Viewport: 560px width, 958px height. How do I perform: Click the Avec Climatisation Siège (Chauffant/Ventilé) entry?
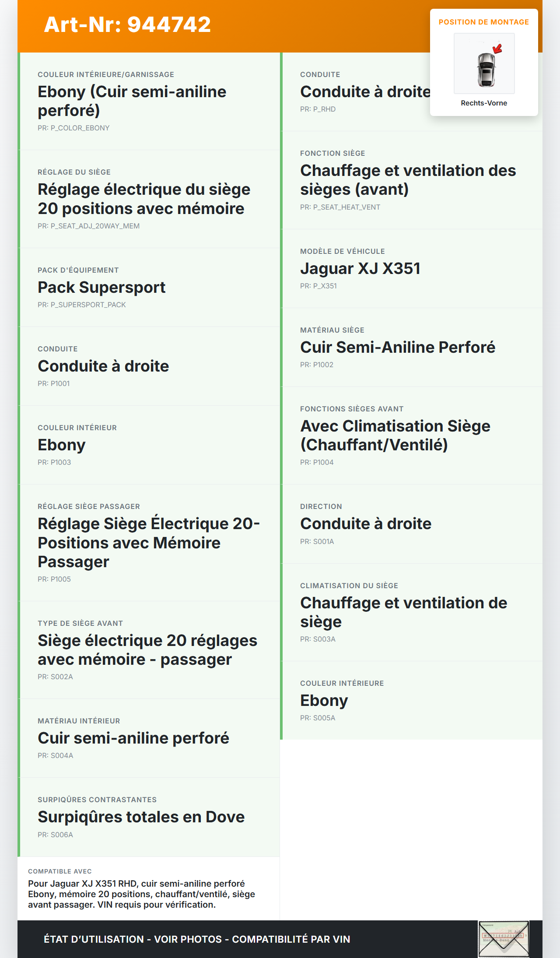[x=395, y=435]
